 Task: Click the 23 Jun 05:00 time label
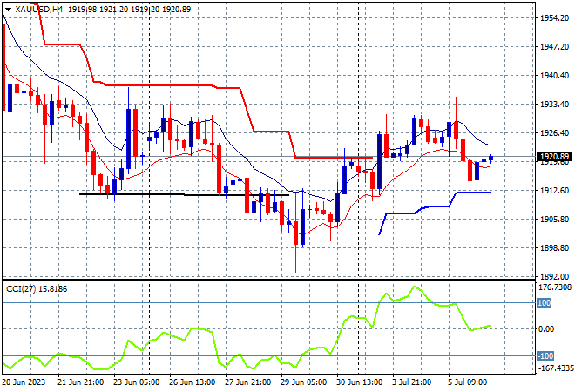[x=137, y=382]
